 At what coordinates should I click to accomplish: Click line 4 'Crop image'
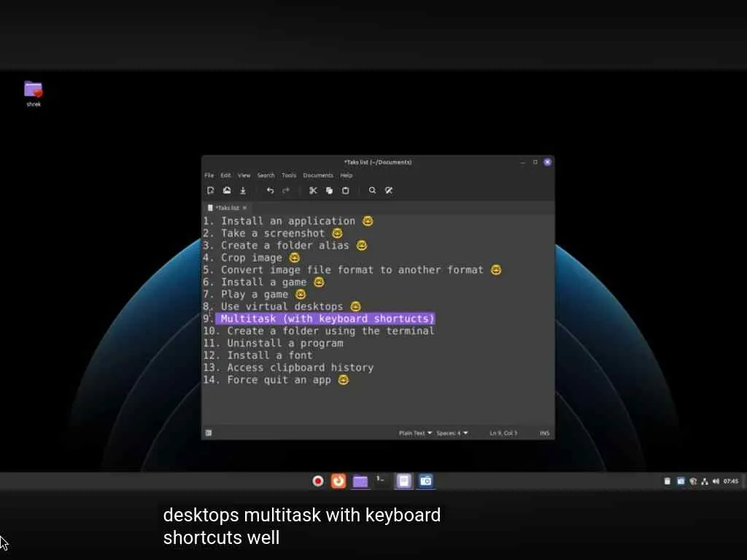(x=252, y=257)
